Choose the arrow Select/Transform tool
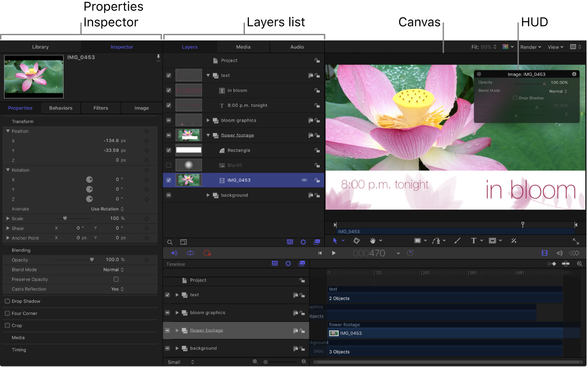Screen dimensions: 588x367 tap(335, 240)
